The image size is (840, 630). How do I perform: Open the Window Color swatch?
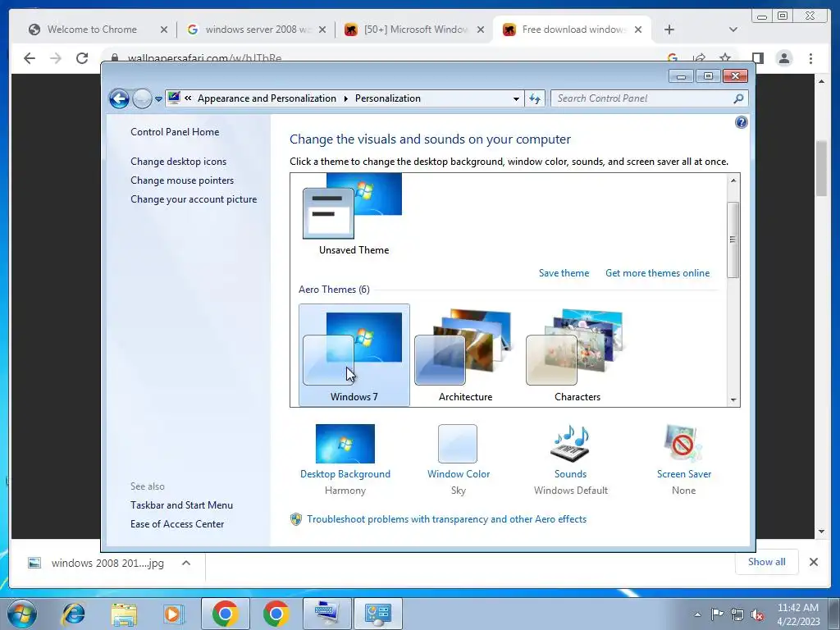pos(458,444)
